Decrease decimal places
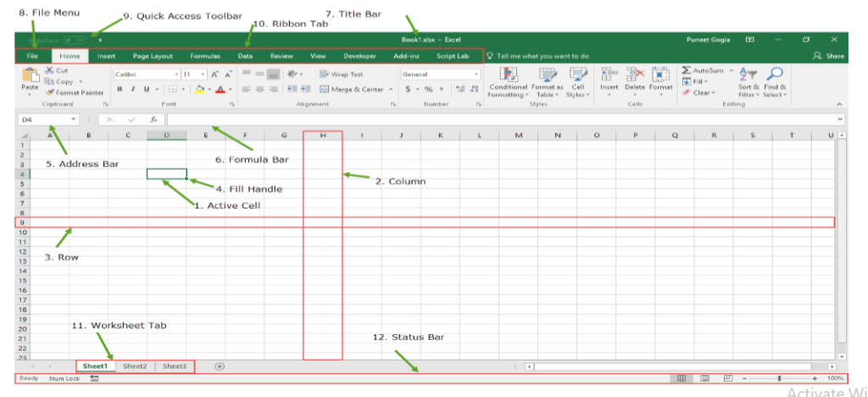This screenshot has height=397, width=868. [x=473, y=89]
